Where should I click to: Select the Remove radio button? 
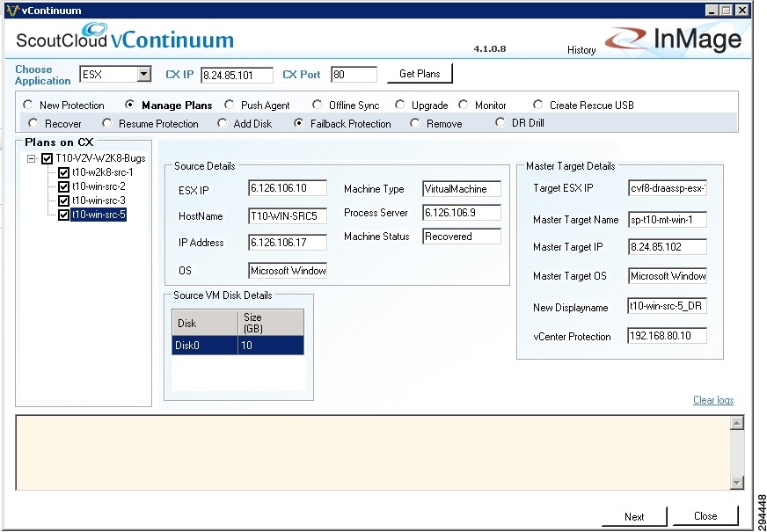pyautogui.click(x=415, y=123)
